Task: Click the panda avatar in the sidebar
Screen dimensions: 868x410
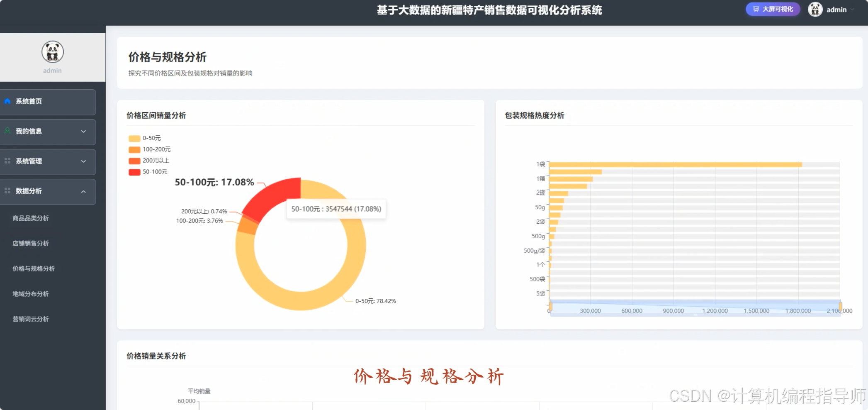Action: coord(53,52)
